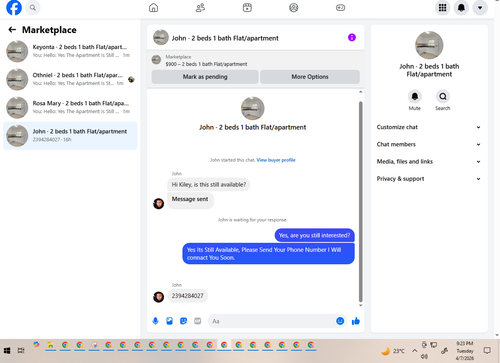Open the weather widget showing 23°C

[393, 351]
